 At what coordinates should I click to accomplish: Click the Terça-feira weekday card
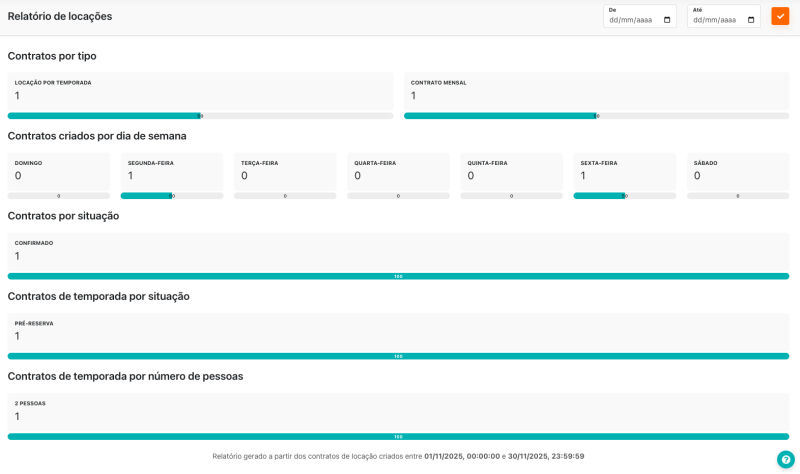coord(284,170)
